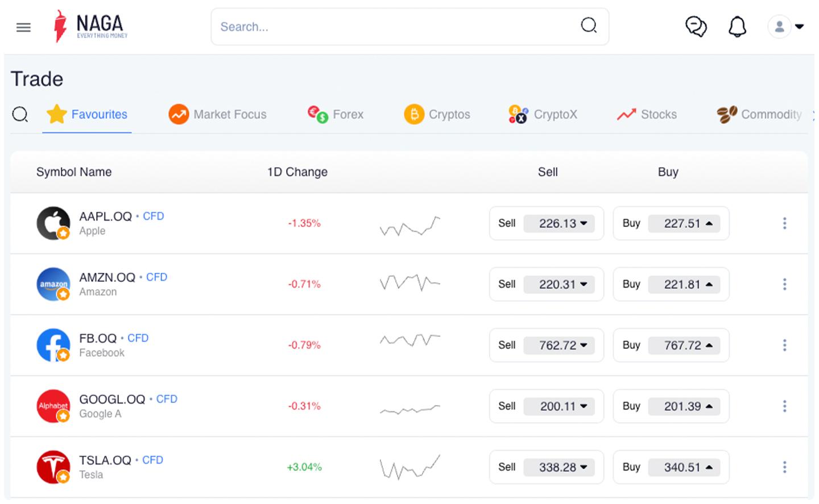819x504 pixels.
Task: Open the CryptoX tab
Action: 543,114
